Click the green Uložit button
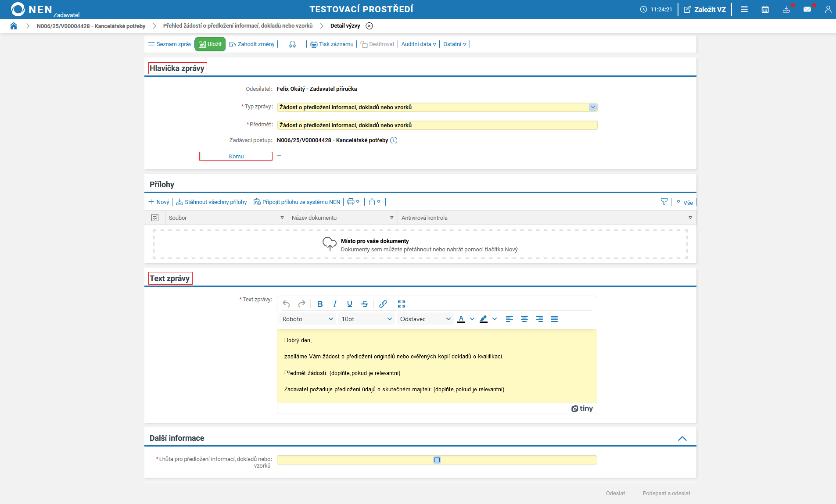Screen dimensions: 836x504 click(210, 44)
